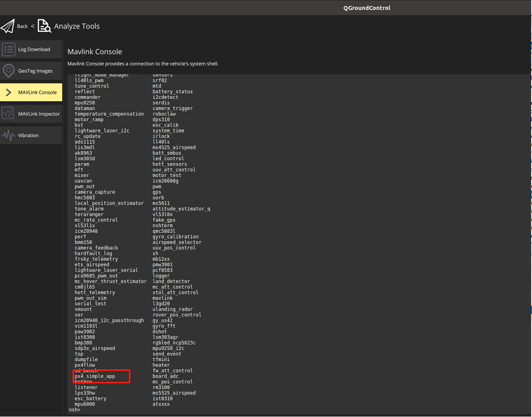
Task: Click the system_time entry
Action: tap(169, 131)
